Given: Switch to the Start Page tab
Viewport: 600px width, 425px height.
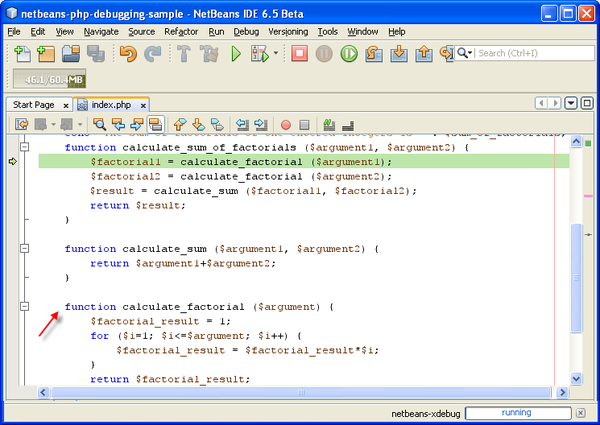Looking at the screenshot, I should 34,104.
